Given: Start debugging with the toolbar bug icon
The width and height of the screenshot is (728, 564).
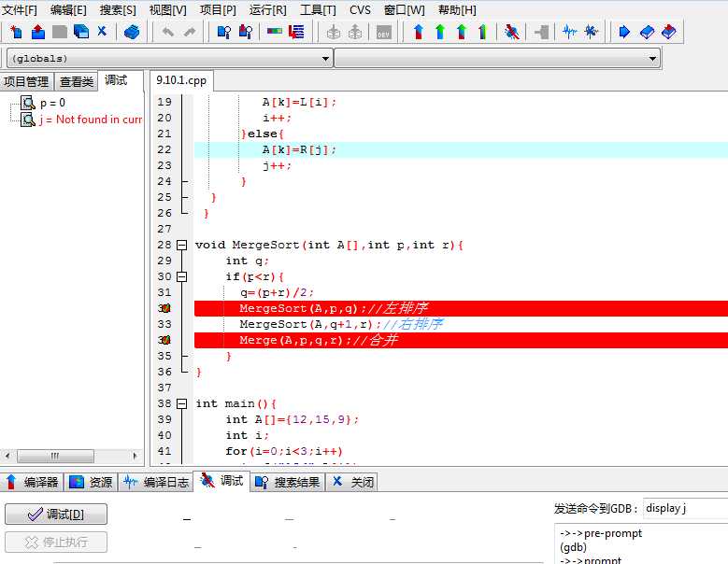Looking at the screenshot, I should [x=511, y=32].
